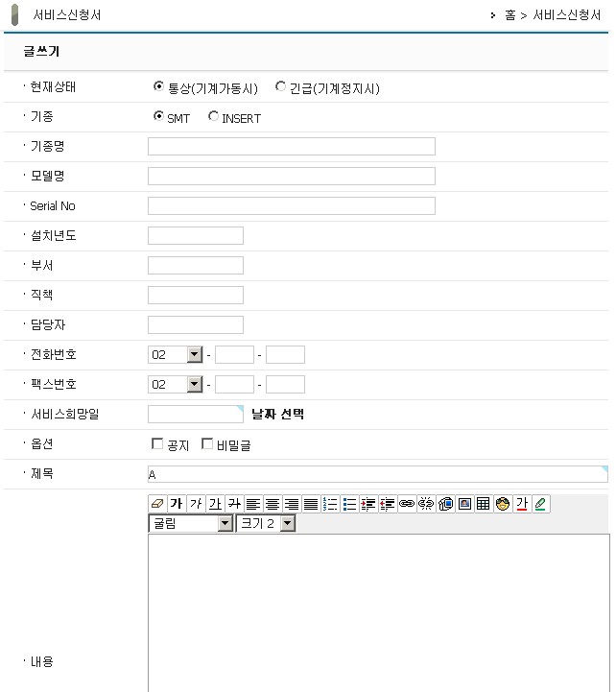Open 굴림 font family dropdown

click(x=191, y=523)
